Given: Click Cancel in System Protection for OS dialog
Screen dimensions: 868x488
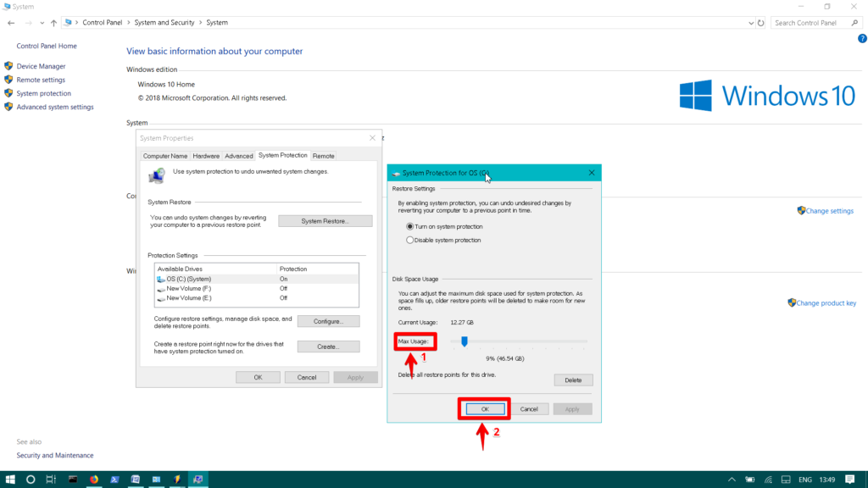Looking at the screenshot, I should point(529,409).
